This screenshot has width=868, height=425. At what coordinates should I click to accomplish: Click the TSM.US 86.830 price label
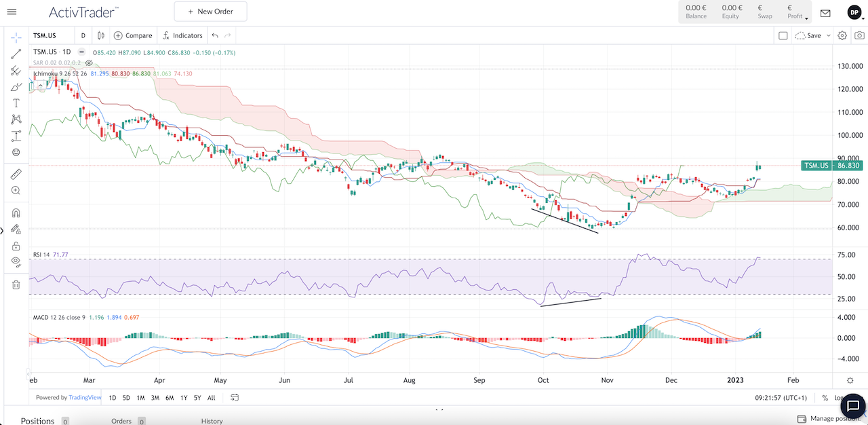831,165
